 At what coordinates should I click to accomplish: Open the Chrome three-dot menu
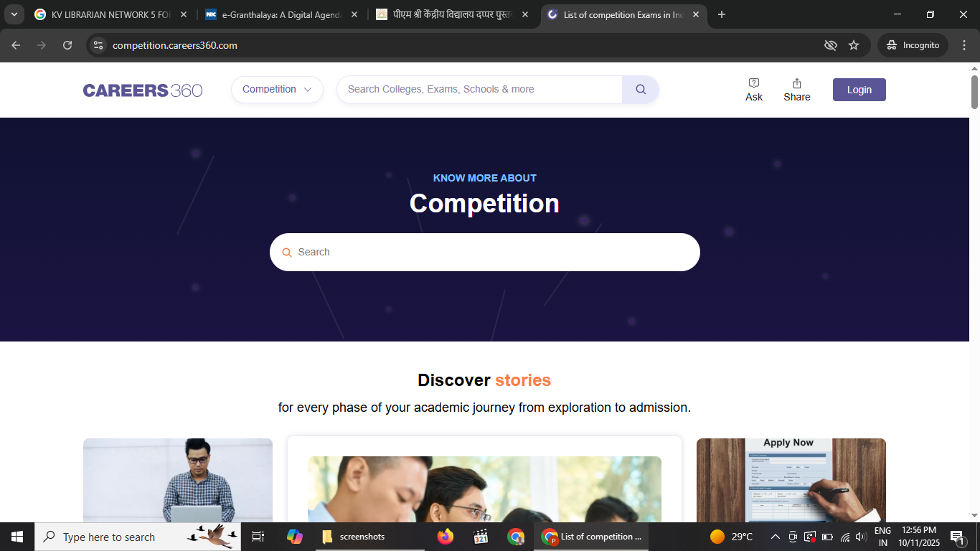964,45
